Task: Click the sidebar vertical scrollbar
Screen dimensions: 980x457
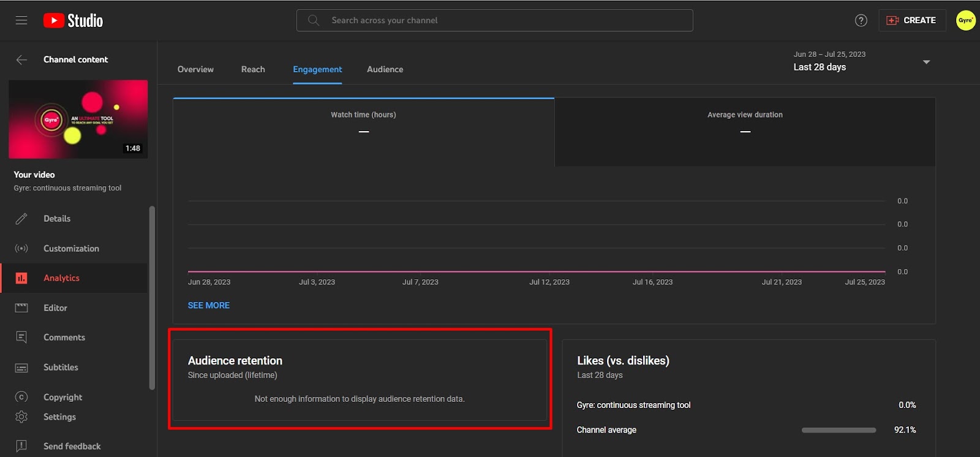Action: [152, 298]
